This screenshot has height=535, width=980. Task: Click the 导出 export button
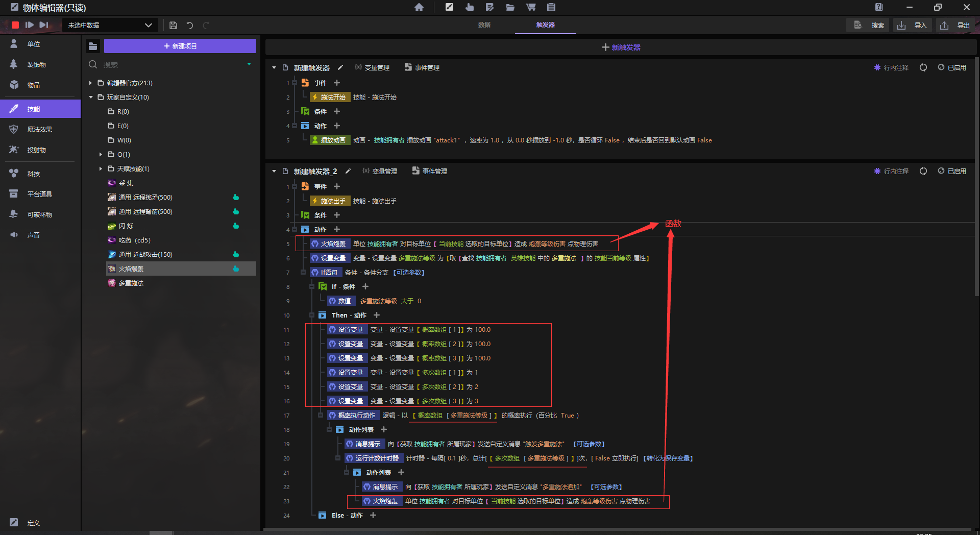point(955,25)
